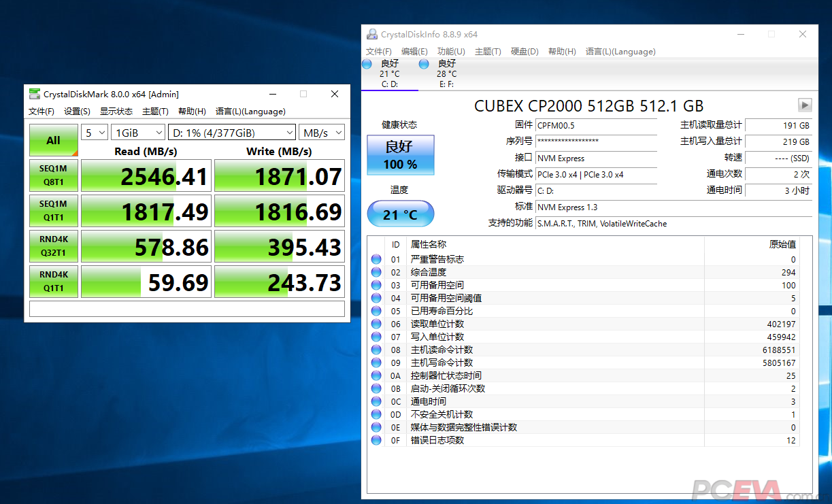Click the next disk arrow button
This screenshot has height=504, width=832.
click(x=805, y=105)
